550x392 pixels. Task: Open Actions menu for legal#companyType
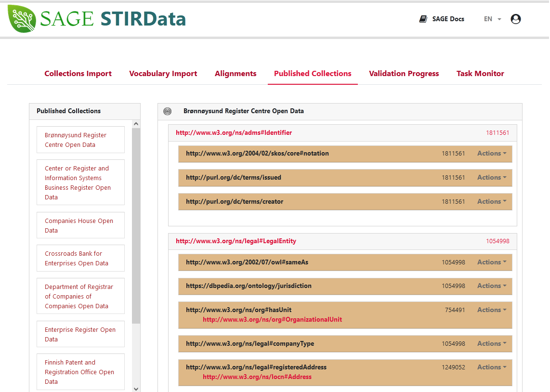pos(492,344)
